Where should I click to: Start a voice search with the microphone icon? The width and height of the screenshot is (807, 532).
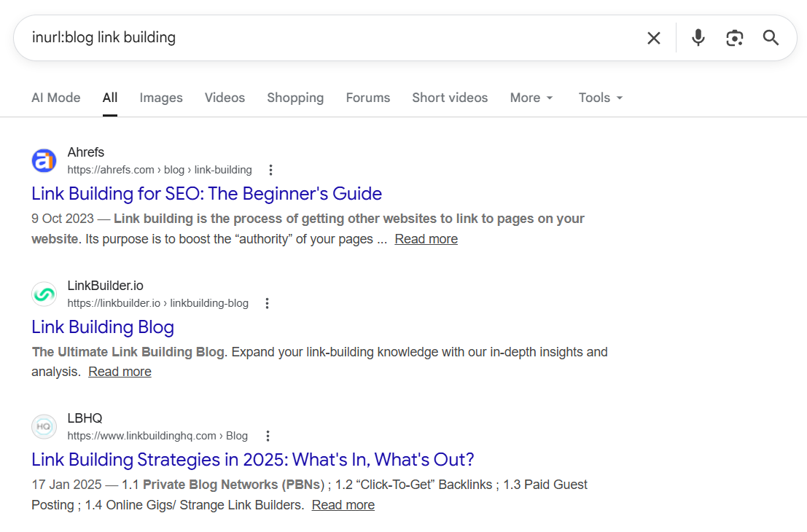tap(698, 37)
